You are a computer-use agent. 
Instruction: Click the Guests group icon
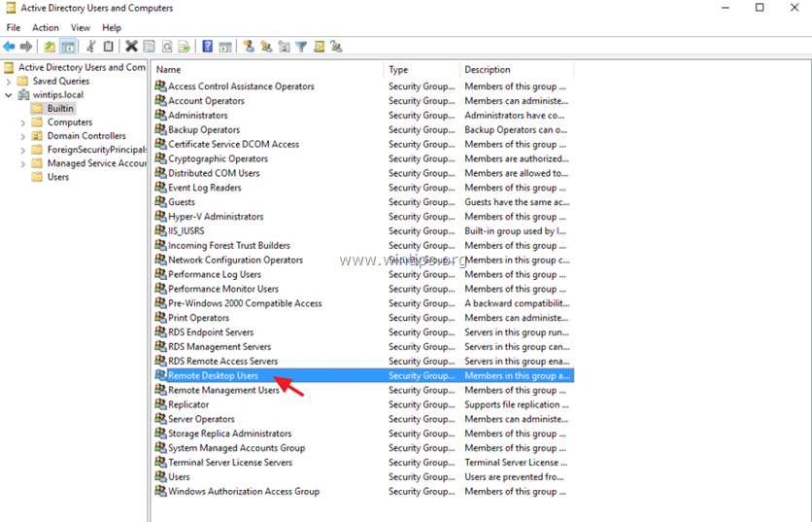[160, 201]
